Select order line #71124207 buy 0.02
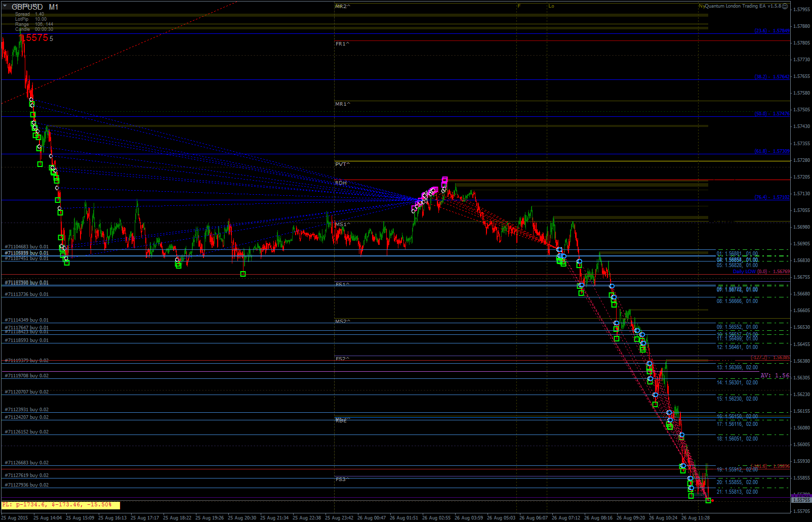 tap(27, 417)
